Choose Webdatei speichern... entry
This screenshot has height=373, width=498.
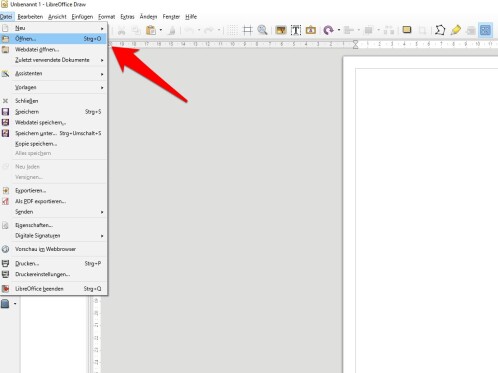click(x=53, y=122)
